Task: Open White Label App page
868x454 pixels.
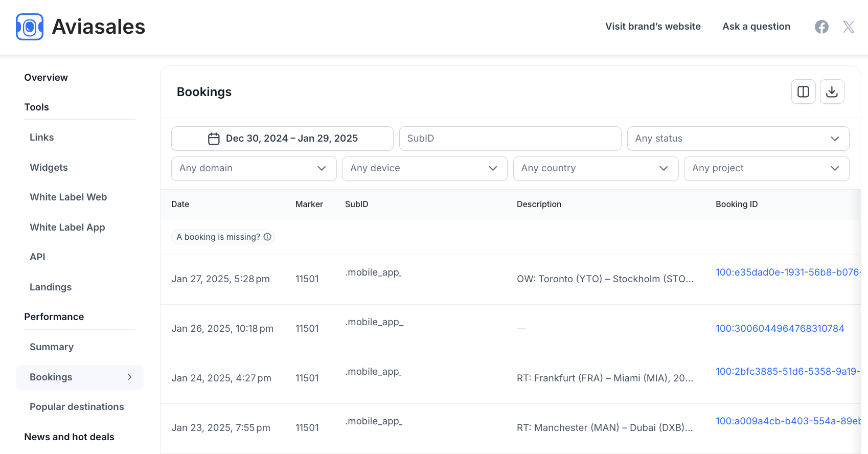Action: 67,227
